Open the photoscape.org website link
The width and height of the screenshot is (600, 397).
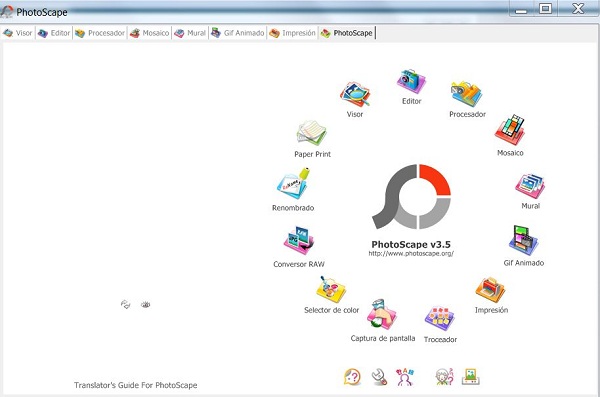tap(411, 253)
